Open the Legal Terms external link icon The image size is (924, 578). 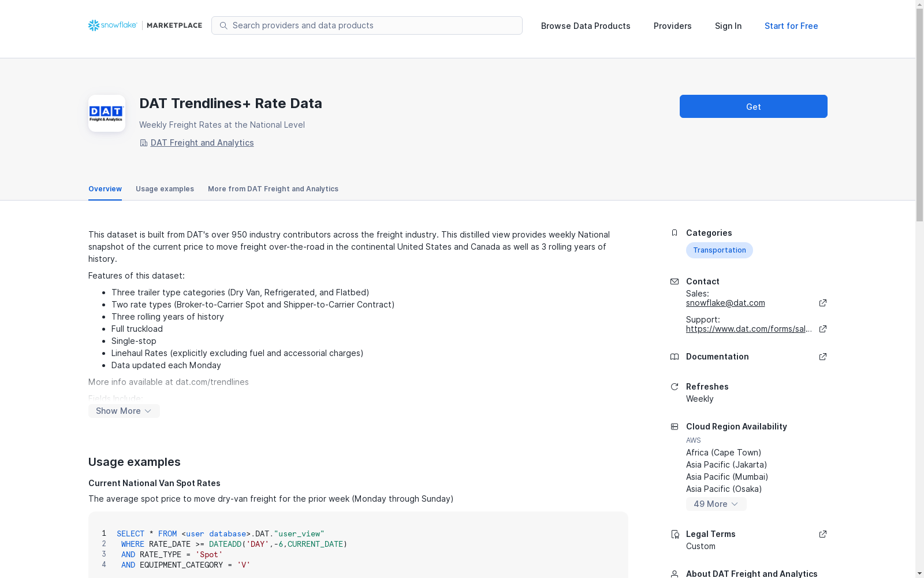click(823, 534)
